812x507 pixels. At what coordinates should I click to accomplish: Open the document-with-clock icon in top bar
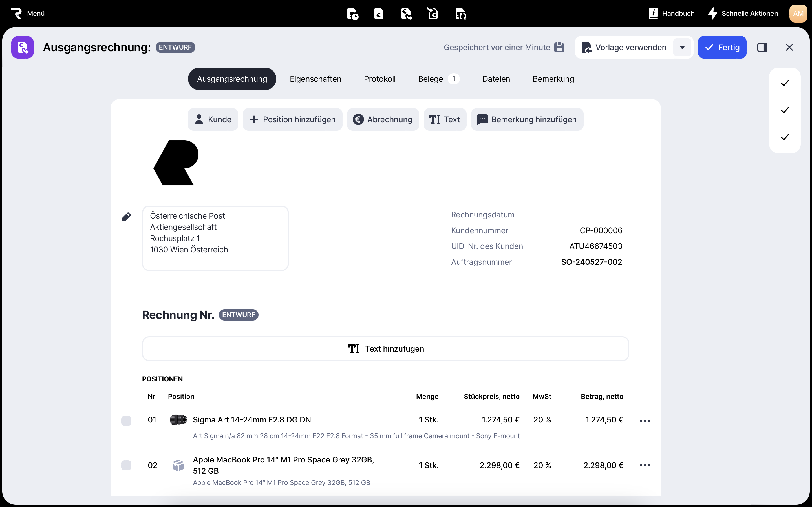coord(352,14)
